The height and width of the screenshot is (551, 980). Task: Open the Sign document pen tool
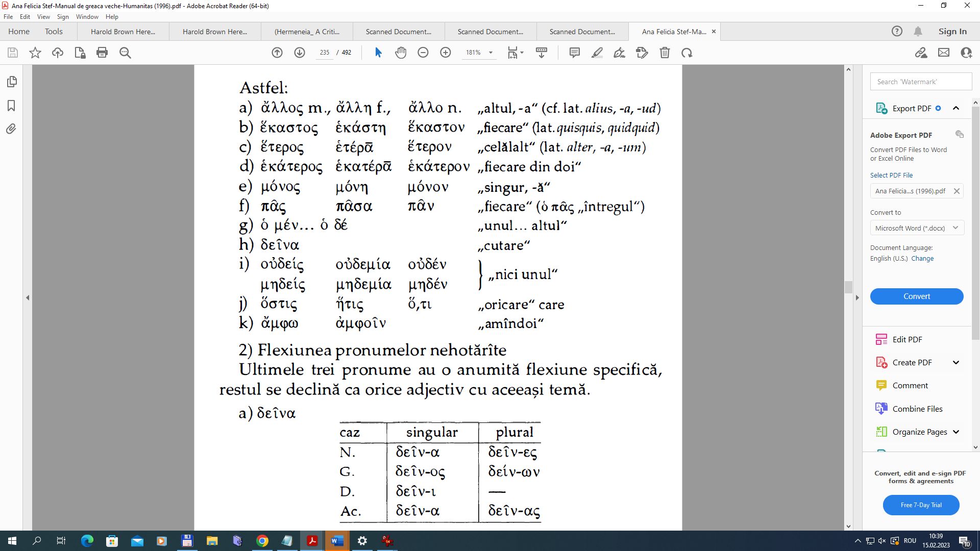620,53
